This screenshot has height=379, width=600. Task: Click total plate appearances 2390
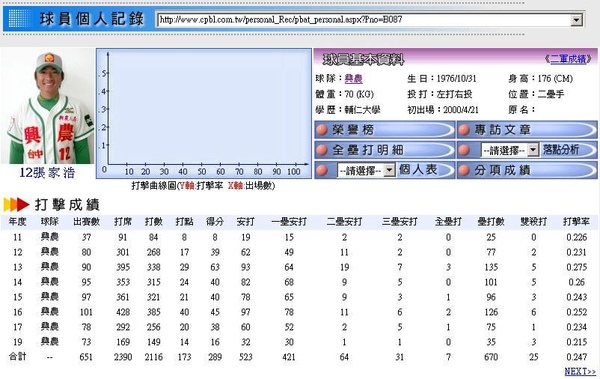pyautogui.click(x=123, y=357)
